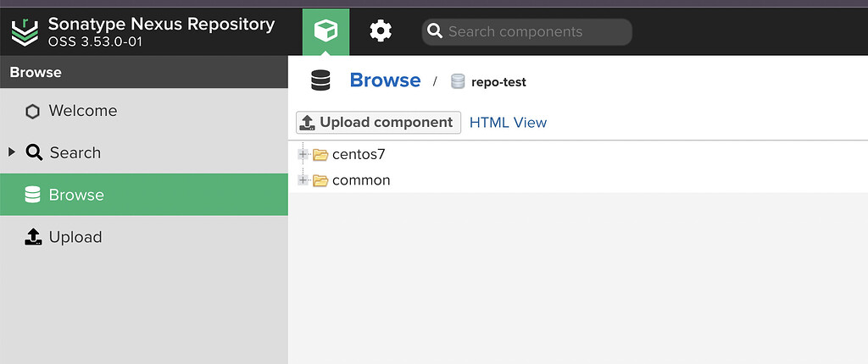Select the centos7 tree row

tap(578, 154)
